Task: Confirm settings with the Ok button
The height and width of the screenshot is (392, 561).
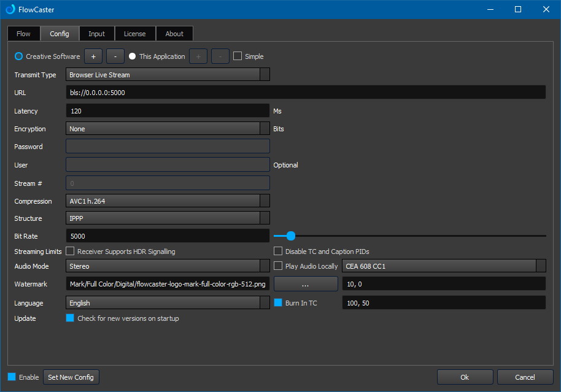Action: point(465,377)
